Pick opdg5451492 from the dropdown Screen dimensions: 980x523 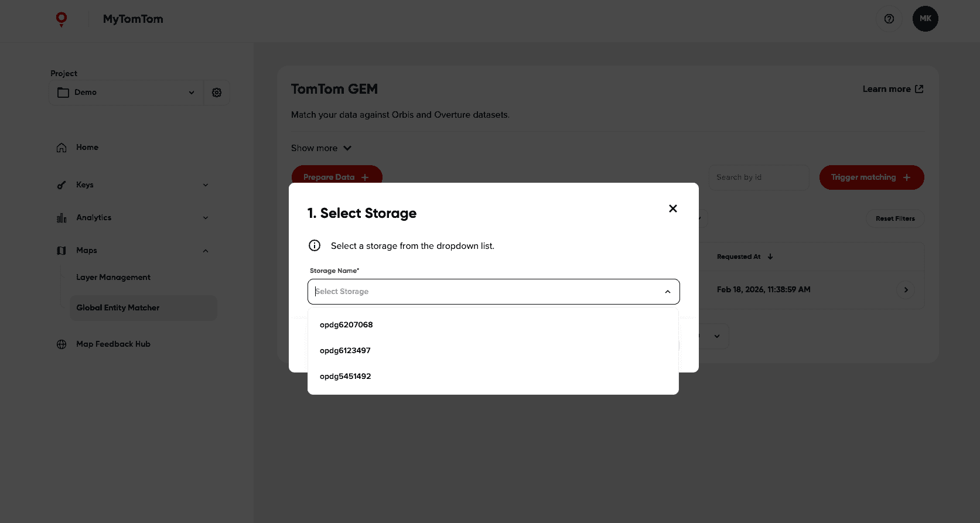point(345,376)
